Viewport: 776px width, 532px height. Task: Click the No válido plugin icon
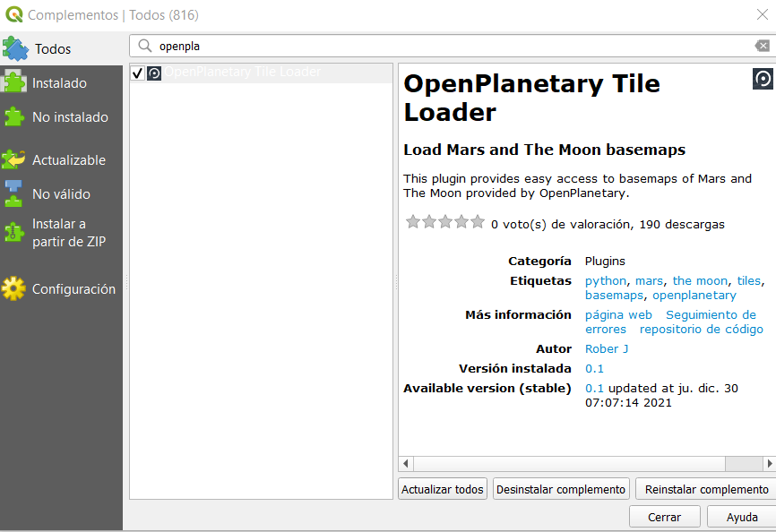tap(14, 194)
